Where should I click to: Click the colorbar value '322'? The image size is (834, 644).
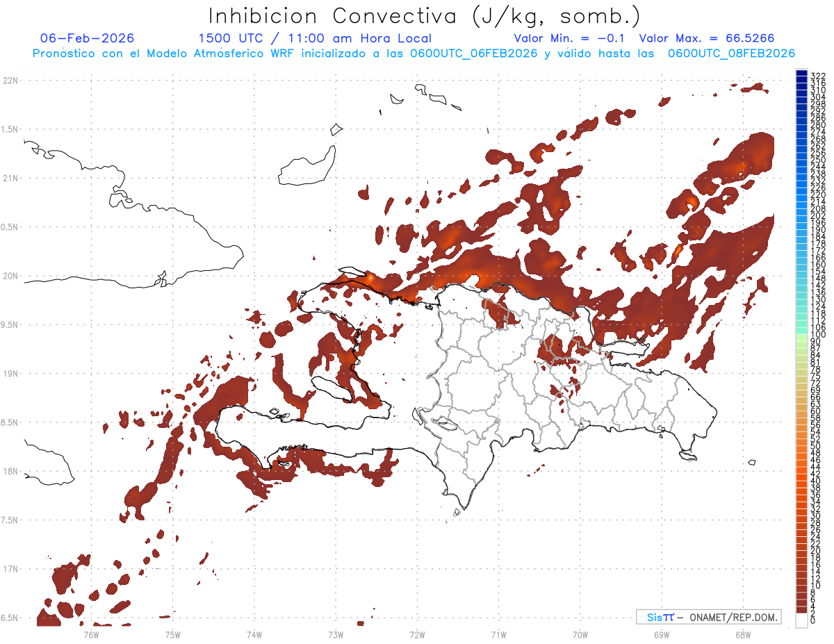(817, 76)
